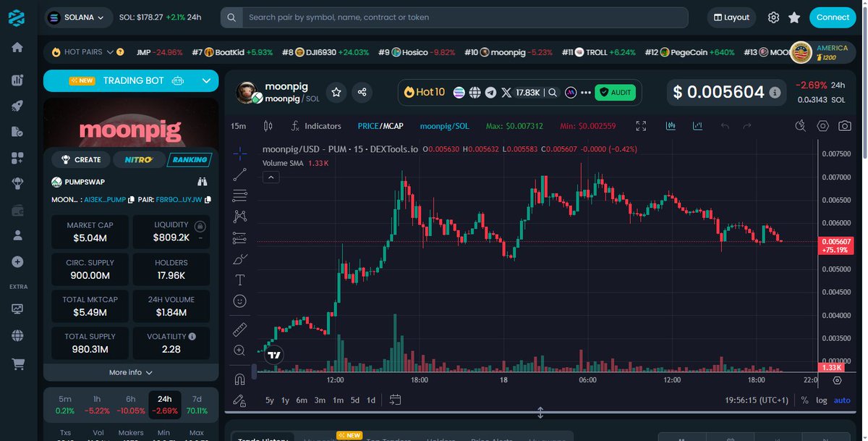Click the chart resize handle arrows

pos(540,413)
